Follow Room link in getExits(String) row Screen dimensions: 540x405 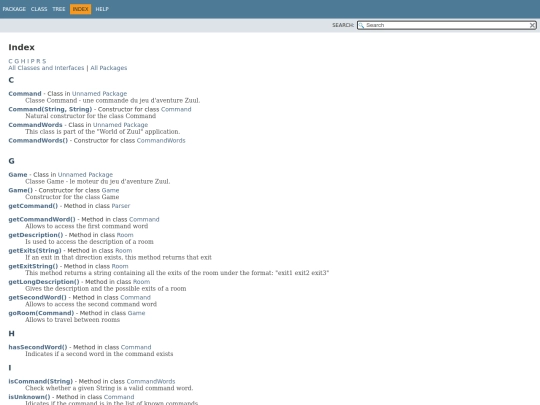point(124,251)
